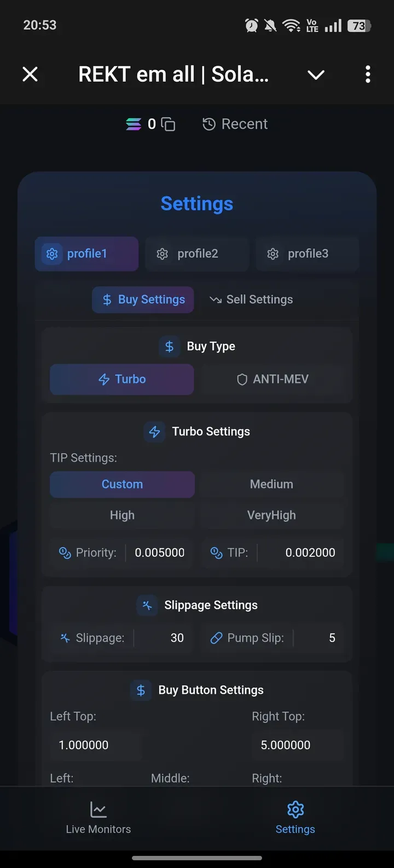Click the copy icon beside the SOL balance
This screenshot has width=394, height=868.
[169, 124]
